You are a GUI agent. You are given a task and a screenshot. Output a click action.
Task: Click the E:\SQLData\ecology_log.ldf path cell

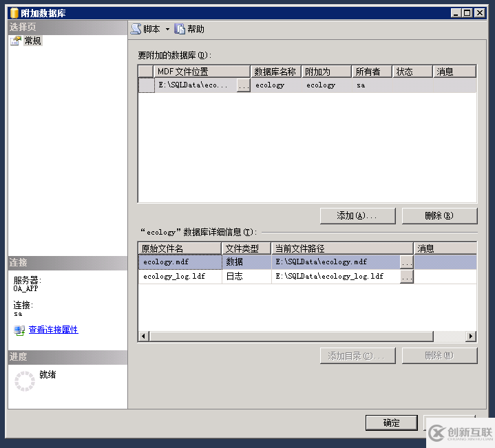coord(336,277)
